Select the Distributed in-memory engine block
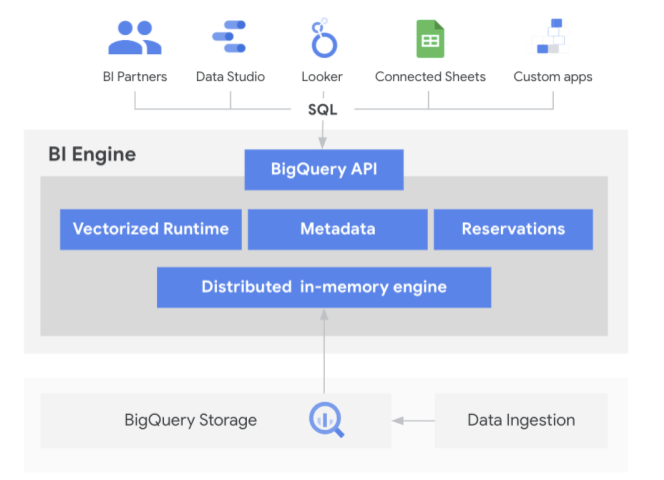This screenshot has width=664, height=480. coord(324,287)
